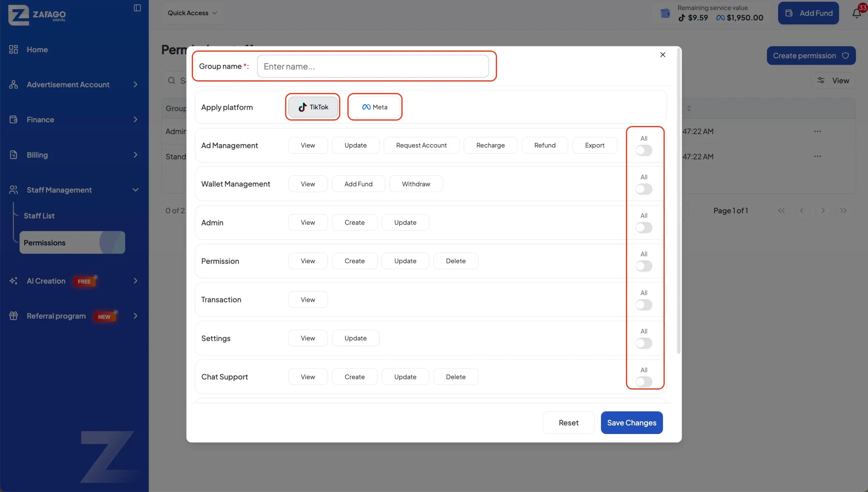868x492 pixels.
Task: Enable All toggle for Ad Management
Action: [644, 150]
